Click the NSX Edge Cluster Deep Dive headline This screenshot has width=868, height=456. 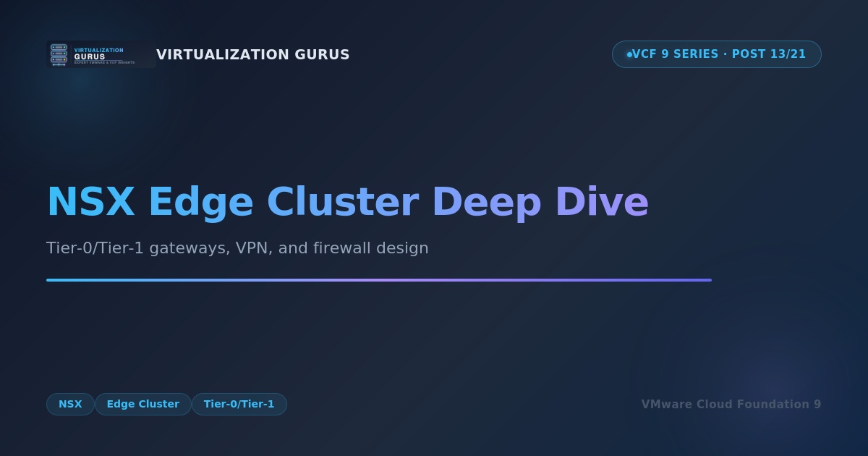click(x=348, y=202)
